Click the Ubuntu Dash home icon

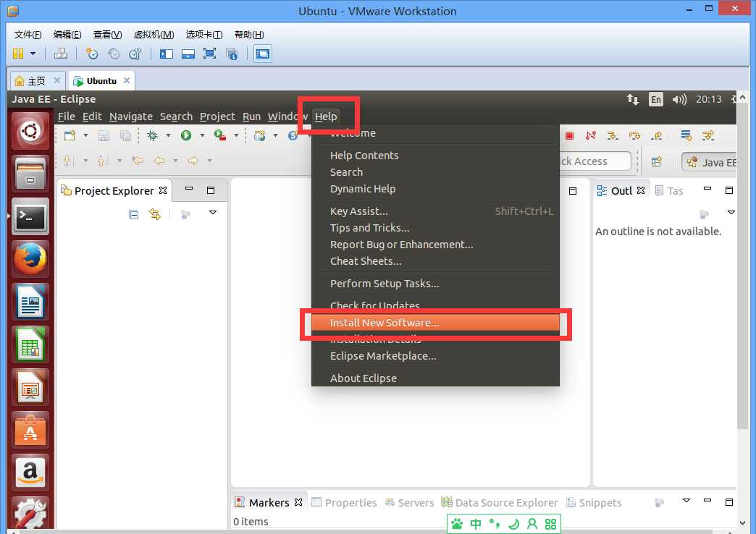(30, 131)
